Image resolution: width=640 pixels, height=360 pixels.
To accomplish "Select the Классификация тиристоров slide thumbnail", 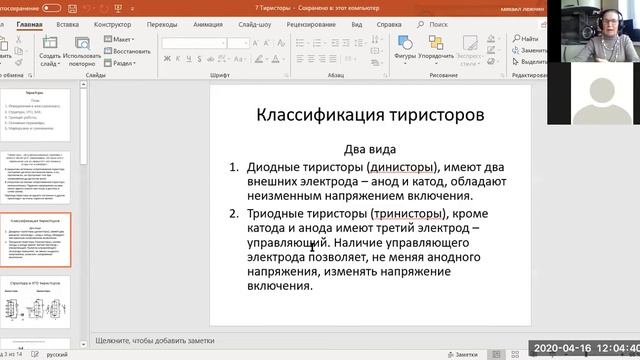I will coord(35,240).
